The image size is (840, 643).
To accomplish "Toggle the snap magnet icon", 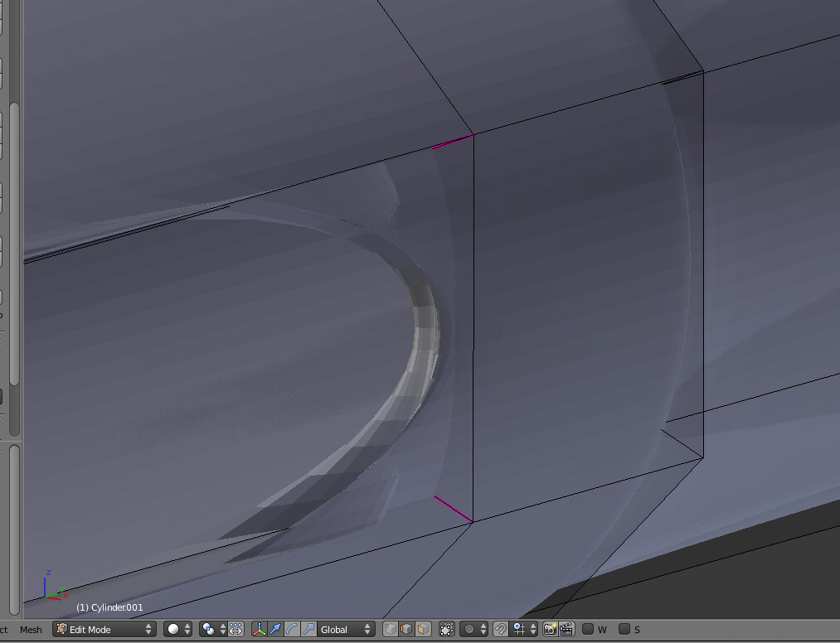I will pos(500,629).
